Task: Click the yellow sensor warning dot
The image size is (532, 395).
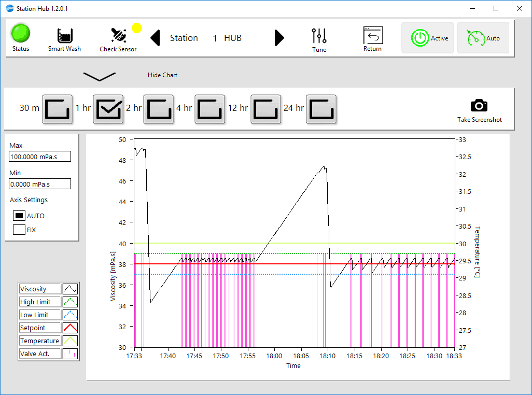Action: coord(137,28)
